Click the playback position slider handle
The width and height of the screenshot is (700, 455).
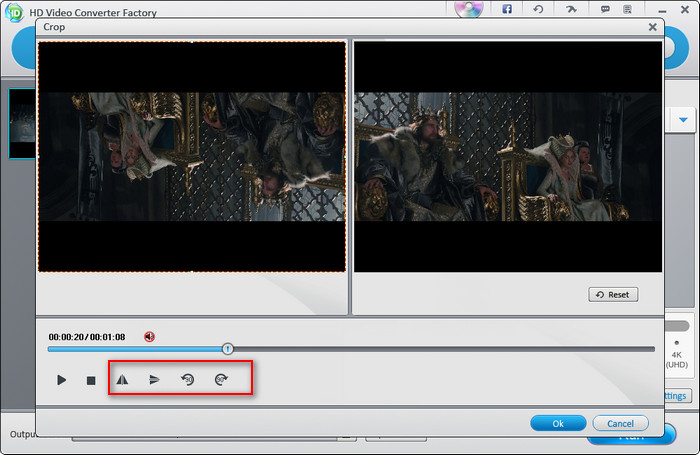(x=228, y=349)
